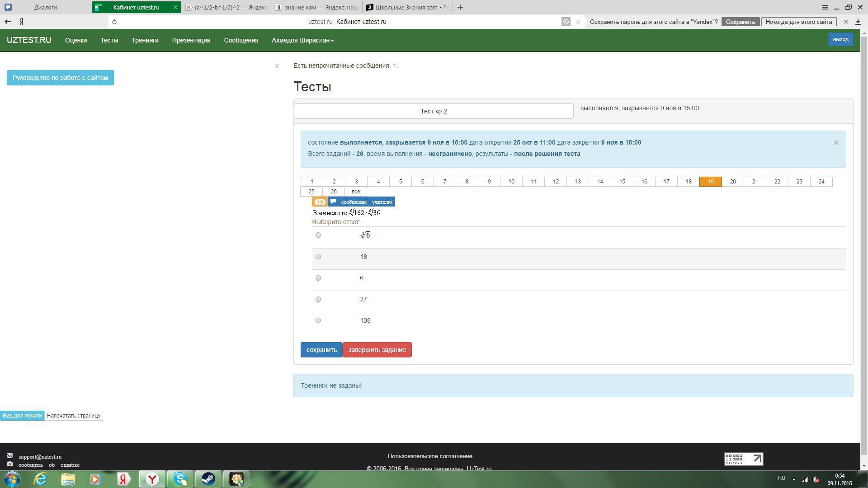This screenshot has width=868, height=488.
Task: Close the blue test info panel
Action: coord(836,143)
